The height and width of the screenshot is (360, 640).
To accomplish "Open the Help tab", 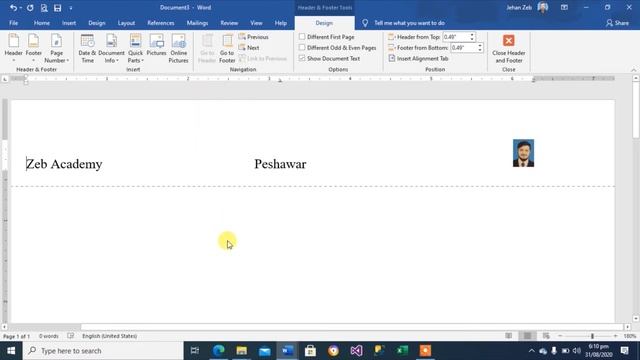I will click(x=280, y=23).
